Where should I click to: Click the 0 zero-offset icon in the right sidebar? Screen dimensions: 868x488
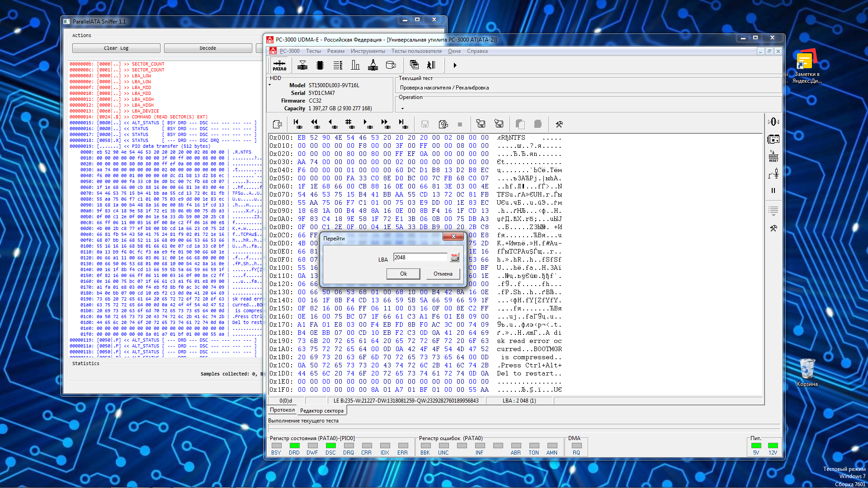point(773,122)
